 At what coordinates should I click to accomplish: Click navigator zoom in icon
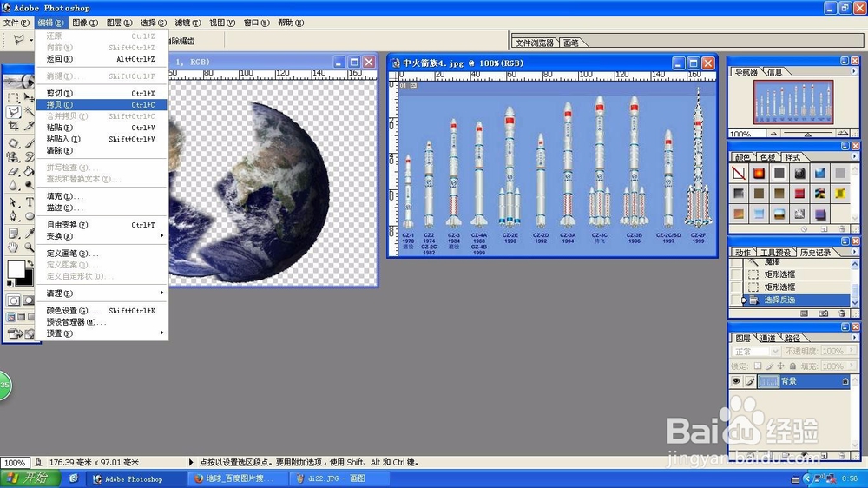(x=843, y=134)
